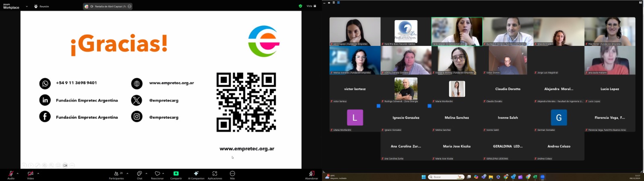Click the green Compartir share screen button

176,174
